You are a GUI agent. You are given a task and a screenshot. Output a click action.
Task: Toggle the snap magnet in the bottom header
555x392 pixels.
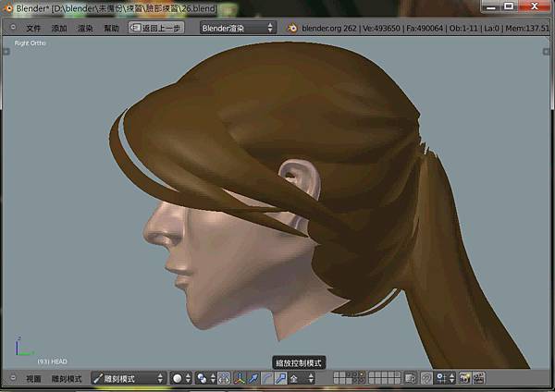[426, 378]
